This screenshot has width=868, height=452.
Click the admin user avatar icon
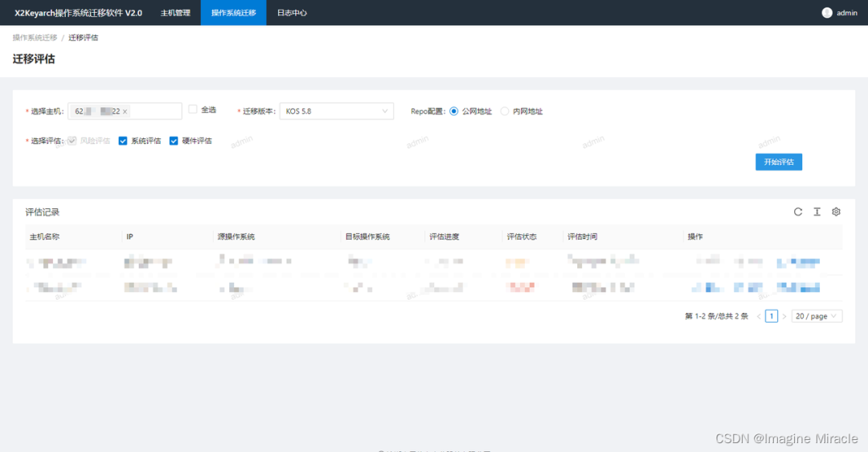(x=827, y=13)
